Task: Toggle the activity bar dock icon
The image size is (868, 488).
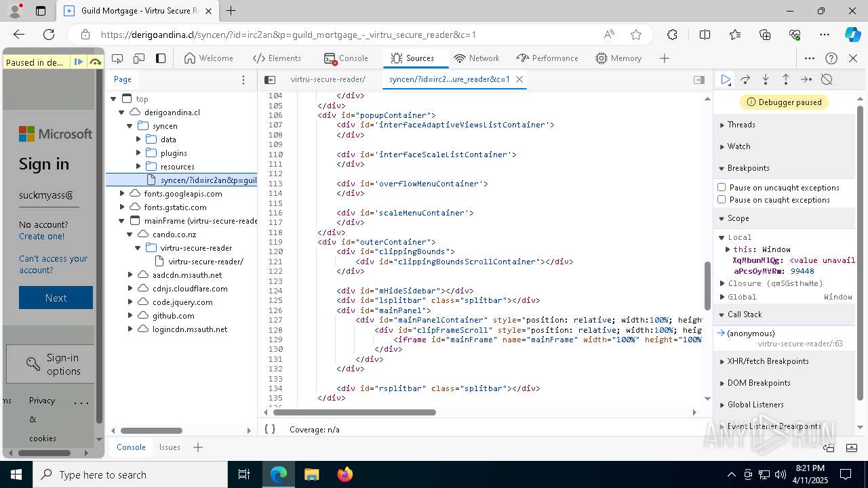Action: (x=161, y=58)
